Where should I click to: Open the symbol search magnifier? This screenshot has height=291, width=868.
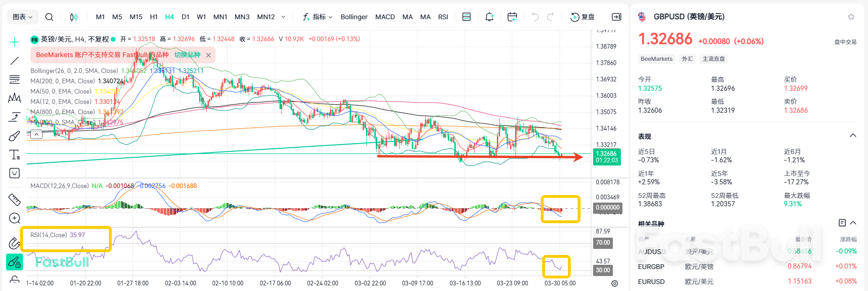point(49,17)
